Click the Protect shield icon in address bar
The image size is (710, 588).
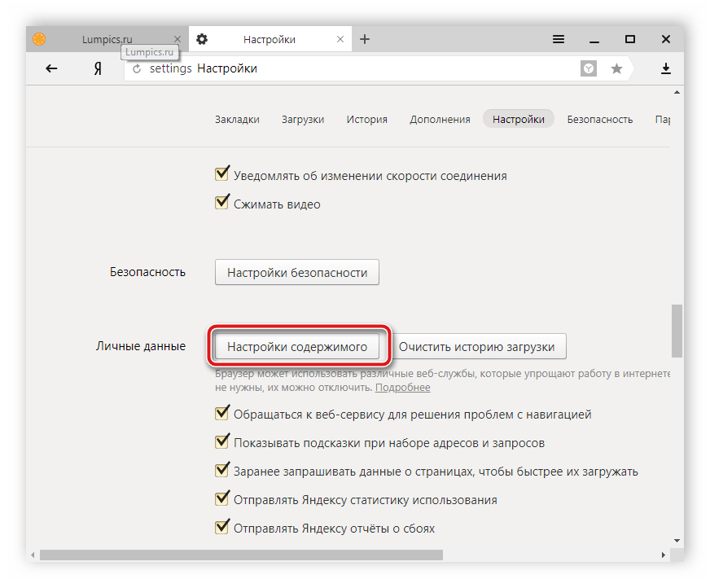(x=588, y=69)
